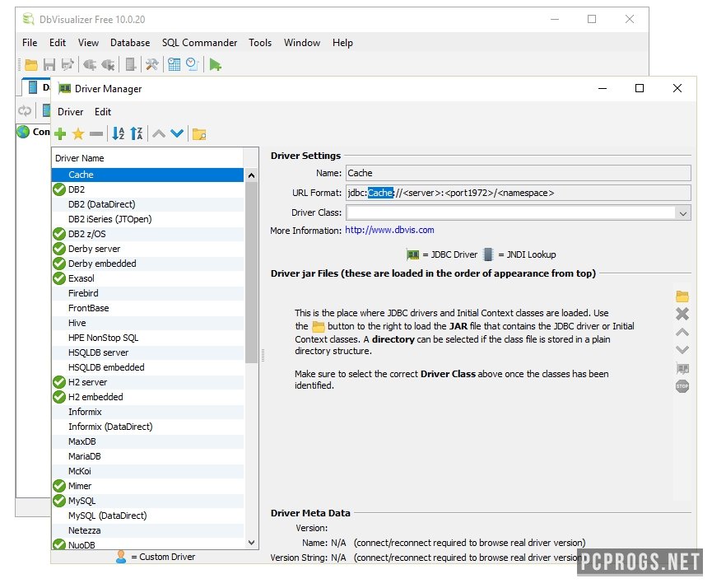This screenshot has height=588, width=712.
Task: Click the open folder icon in DbVisualizer toolbar
Action: [31, 65]
